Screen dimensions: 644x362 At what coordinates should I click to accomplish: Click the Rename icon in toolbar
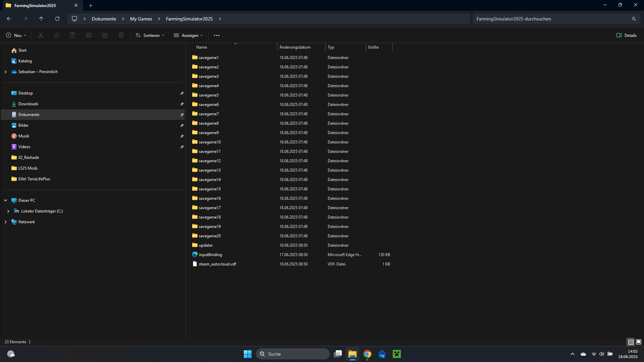coord(89,35)
